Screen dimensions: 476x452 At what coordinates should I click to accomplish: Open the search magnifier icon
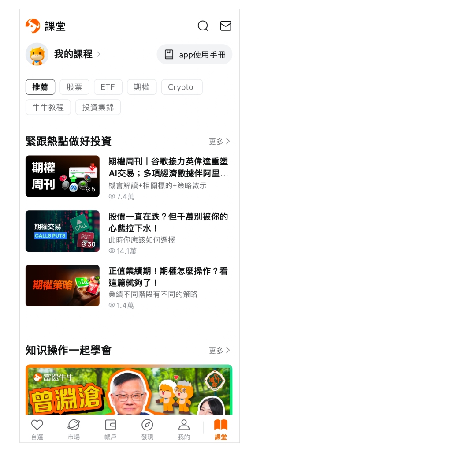coord(203,26)
